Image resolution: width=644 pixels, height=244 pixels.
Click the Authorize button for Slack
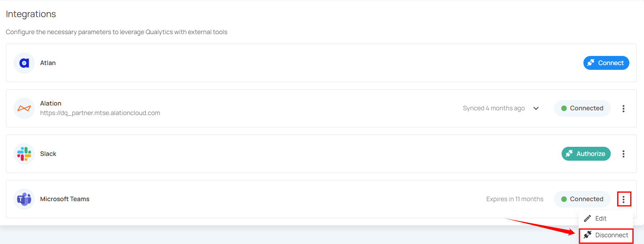click(586, 154)
